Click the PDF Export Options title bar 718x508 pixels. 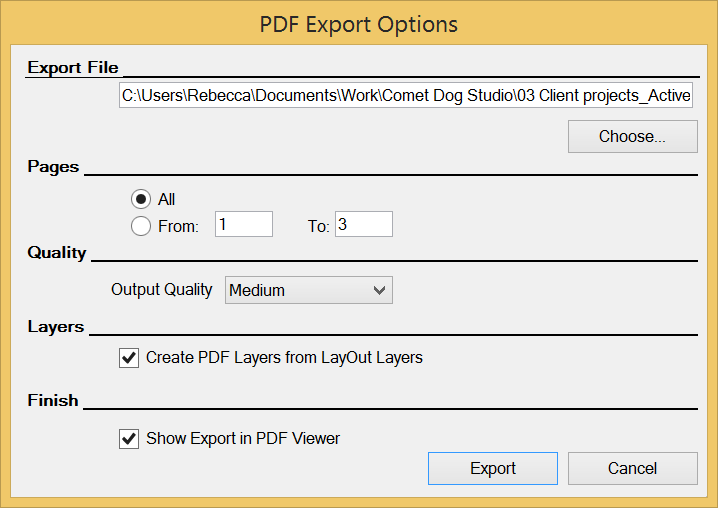pyautogui.click(x=359, y=24)
